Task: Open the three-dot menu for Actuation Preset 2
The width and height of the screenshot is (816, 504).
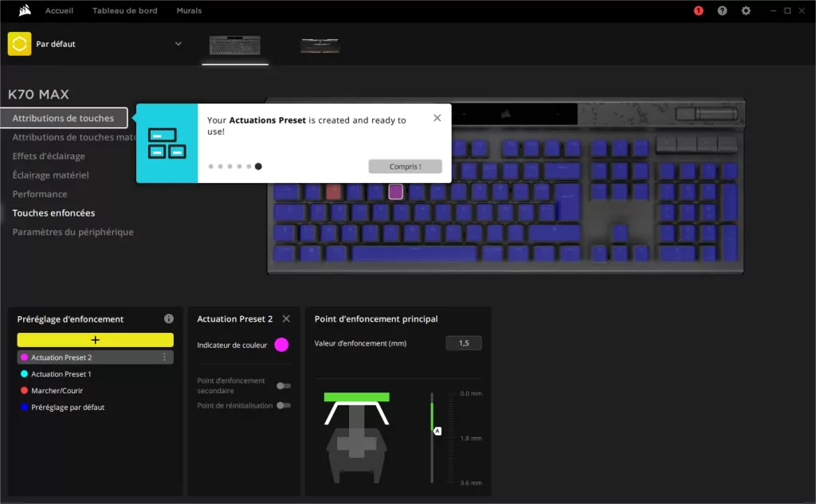Action: (164, 357)
